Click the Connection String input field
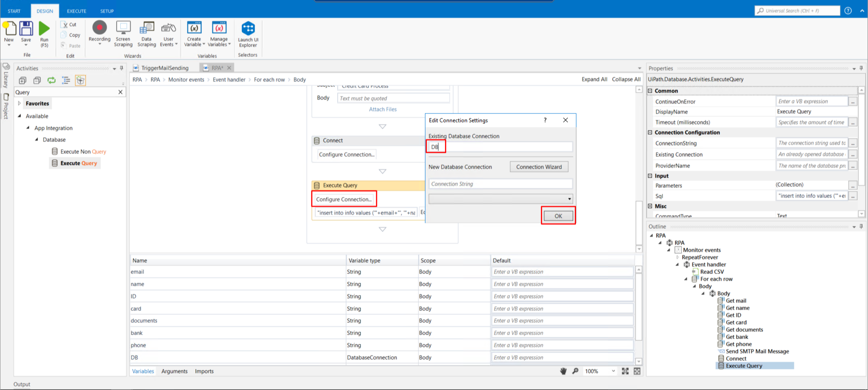This screenshot has height=390, width=868. (x=500, y=184)
